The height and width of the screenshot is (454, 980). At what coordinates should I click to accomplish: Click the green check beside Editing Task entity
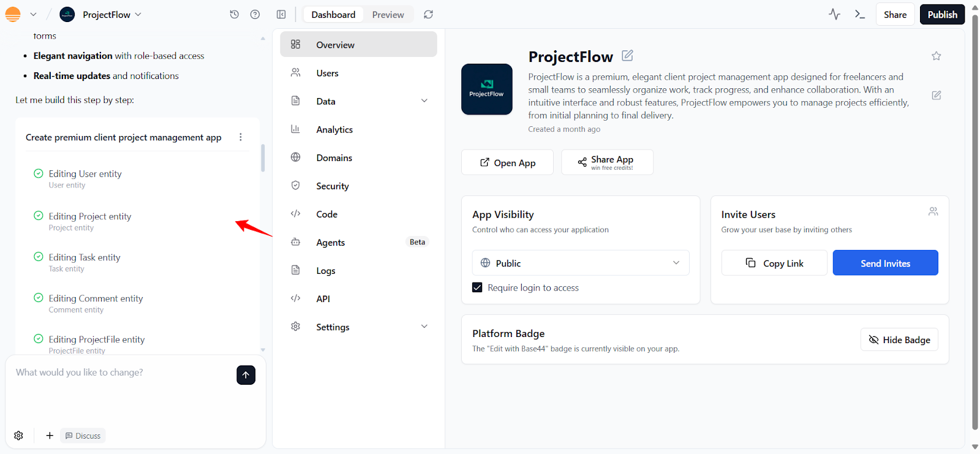click(x=39, y=257)
